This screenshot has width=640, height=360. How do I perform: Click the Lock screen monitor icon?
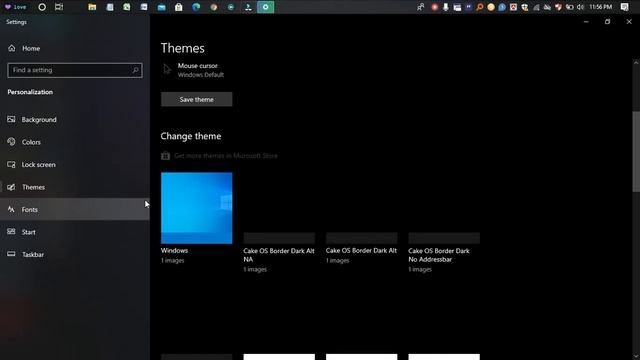coord(11,164)
